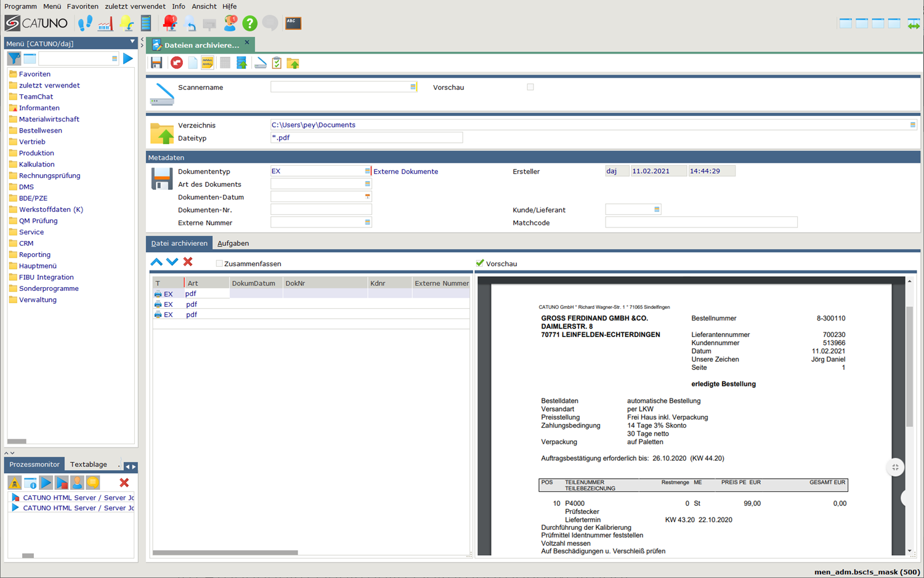Click the skull warning icon in Prozessmonitor
924x578 pixels.
[x=14, y=482]
